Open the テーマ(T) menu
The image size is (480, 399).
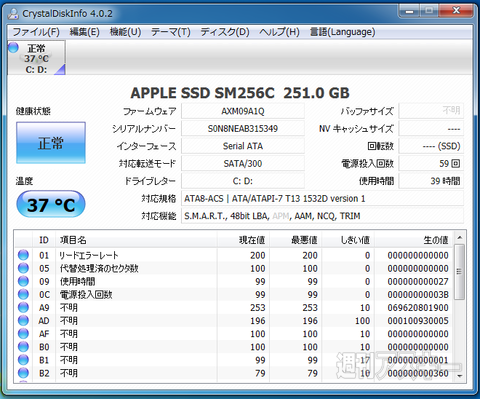(171, 32)
